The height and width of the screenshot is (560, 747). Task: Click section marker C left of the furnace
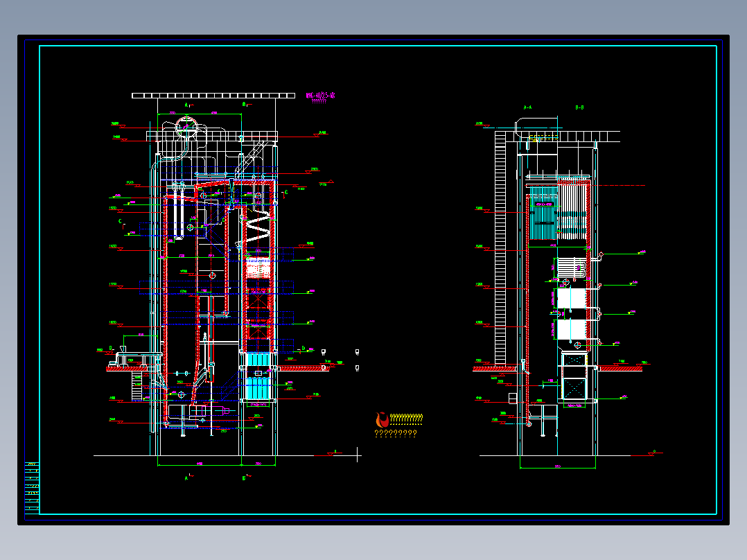121,222
